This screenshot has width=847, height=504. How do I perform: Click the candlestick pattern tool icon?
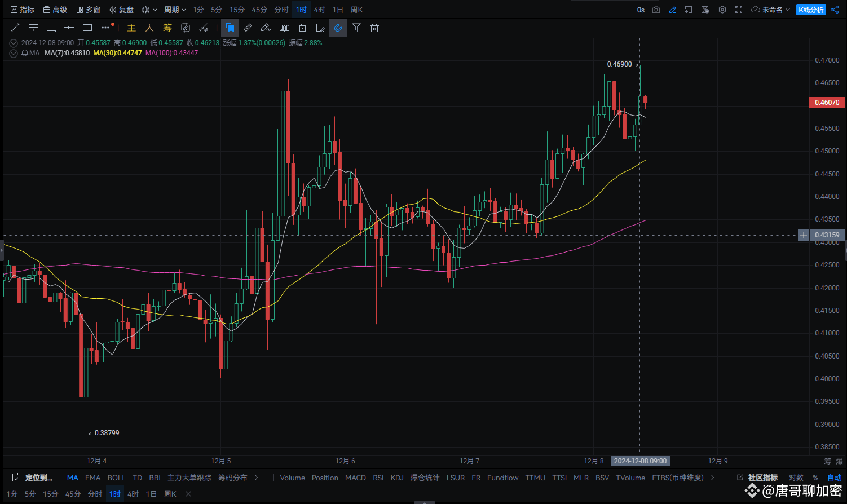[x=285, y=28]
